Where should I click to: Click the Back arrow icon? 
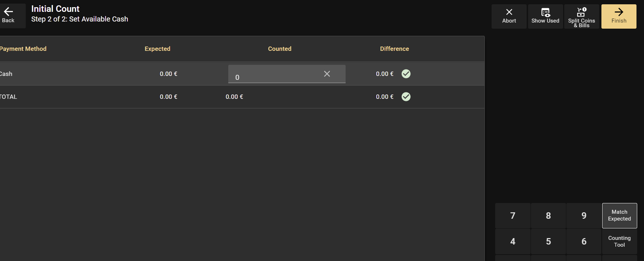pyautogui.click(x=8, y=12)
